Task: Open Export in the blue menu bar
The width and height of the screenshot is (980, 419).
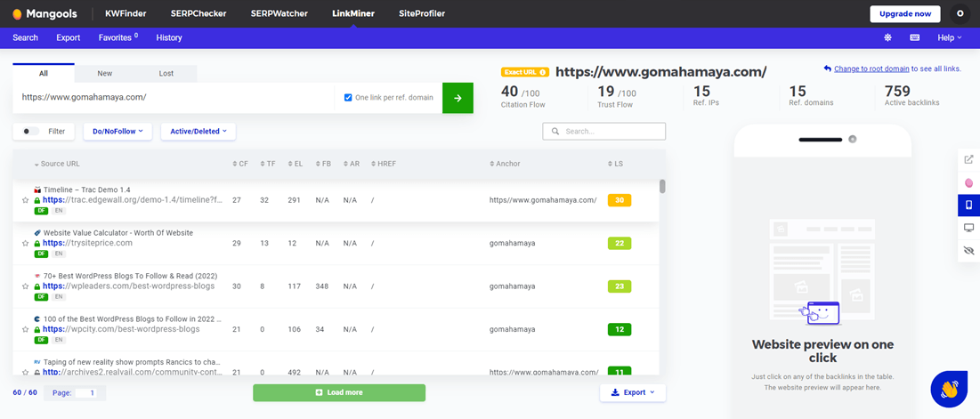Action: pos(69,37)
